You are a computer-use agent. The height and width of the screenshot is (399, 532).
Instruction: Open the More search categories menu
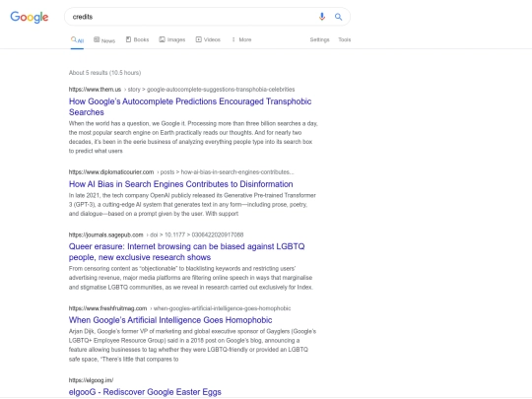[241, 39]
